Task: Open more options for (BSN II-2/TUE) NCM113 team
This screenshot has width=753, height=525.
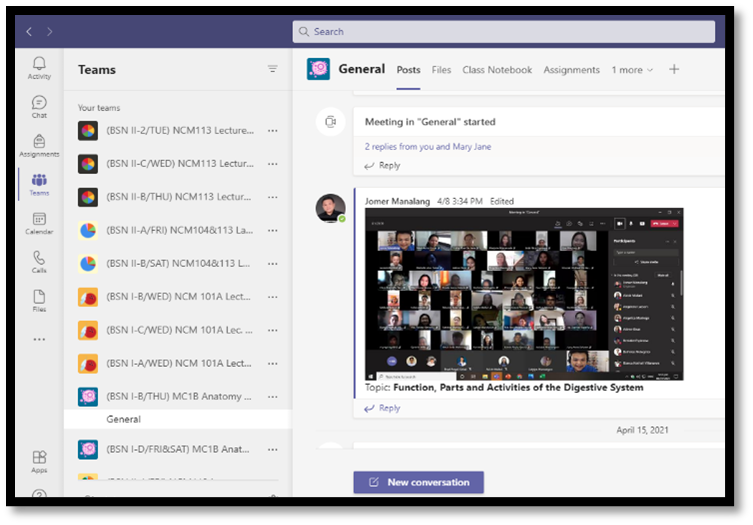Action: click(x=272, y=130)
